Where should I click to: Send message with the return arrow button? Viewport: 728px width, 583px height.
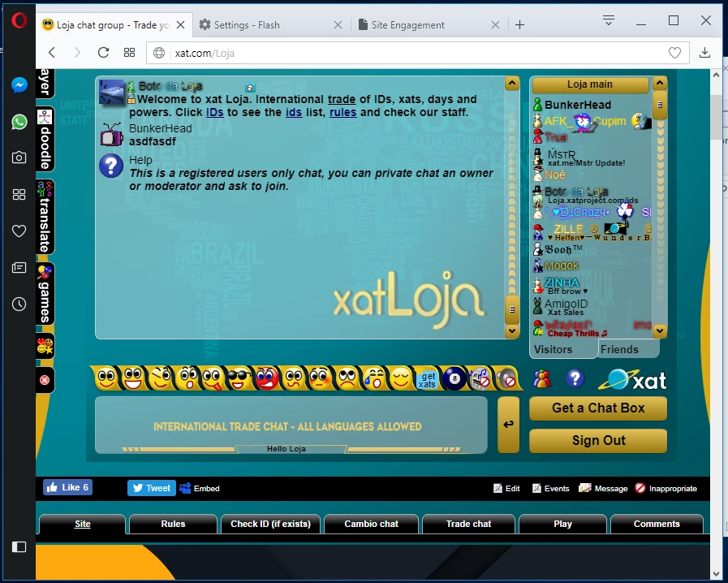[x=508, y=424]
